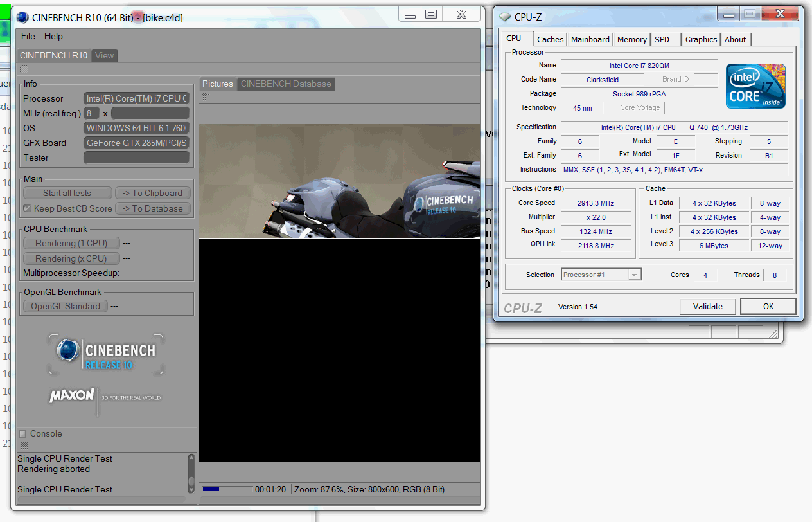Image resolution: width=812 pixels, height=522 pixels.
Task: Minimize the CINEBENCH window
Action: pos(409,14)
